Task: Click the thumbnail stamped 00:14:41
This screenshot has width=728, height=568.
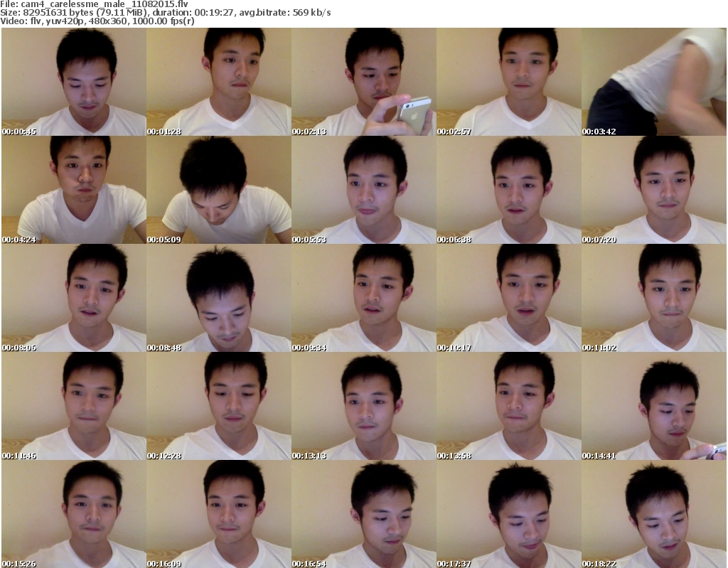Action: pos(654,407)
